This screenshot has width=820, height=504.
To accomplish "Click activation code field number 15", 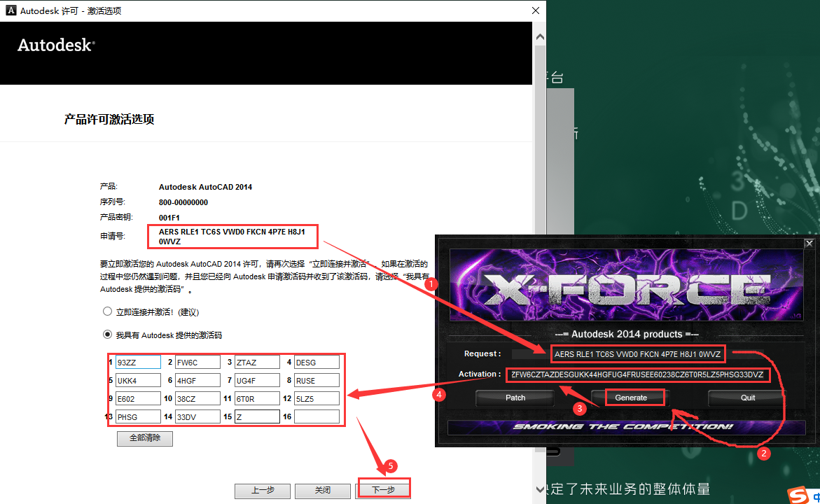I will [x=257, y=417].
